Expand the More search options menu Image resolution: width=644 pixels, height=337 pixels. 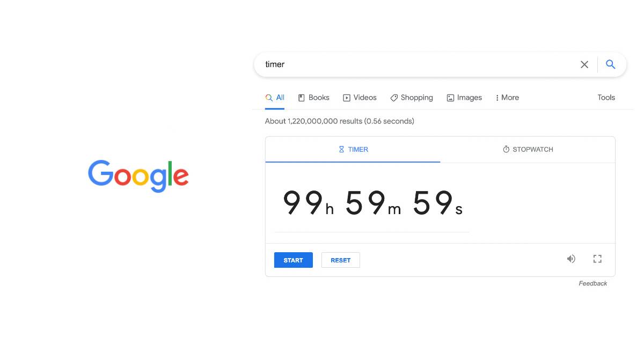tap(507, 98)
